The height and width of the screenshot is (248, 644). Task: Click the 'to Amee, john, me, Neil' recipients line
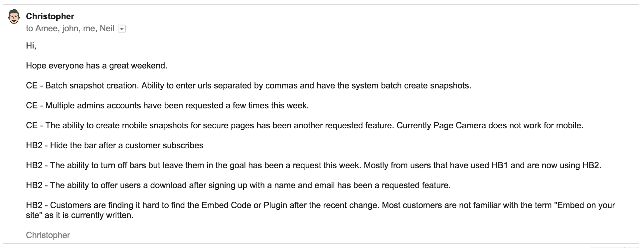(x=70, y=29)
